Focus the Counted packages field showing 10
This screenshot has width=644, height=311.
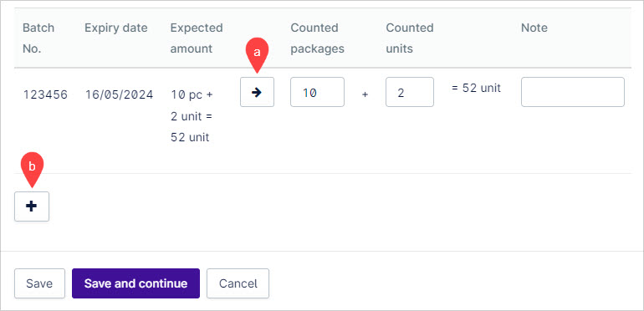pyautogui.click(x=318, y=92)
